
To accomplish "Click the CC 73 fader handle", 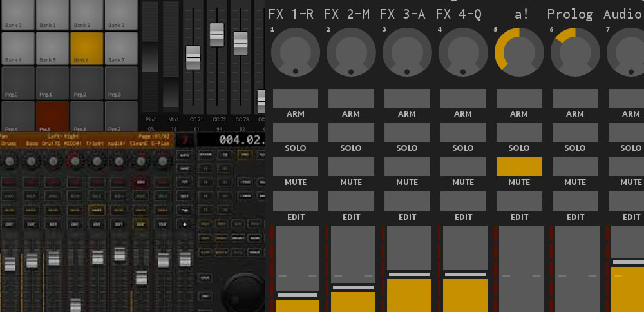I will (x=241, y=43).
